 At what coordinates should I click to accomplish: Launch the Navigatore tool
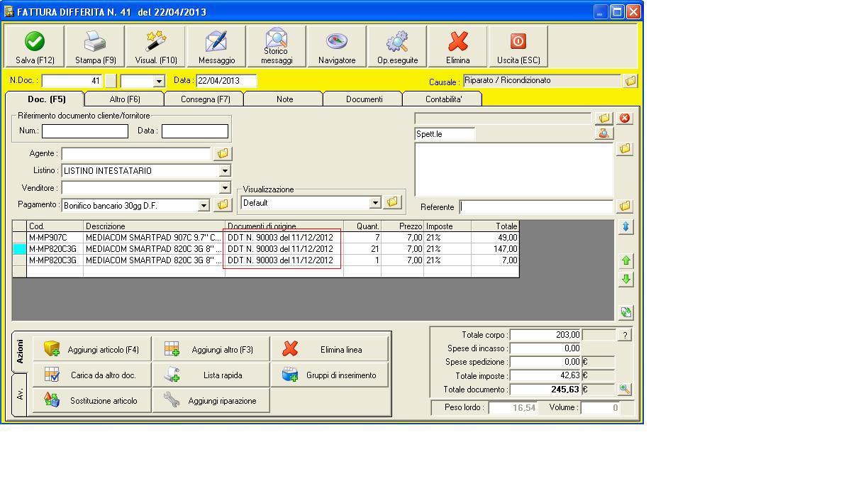[337, 47]
